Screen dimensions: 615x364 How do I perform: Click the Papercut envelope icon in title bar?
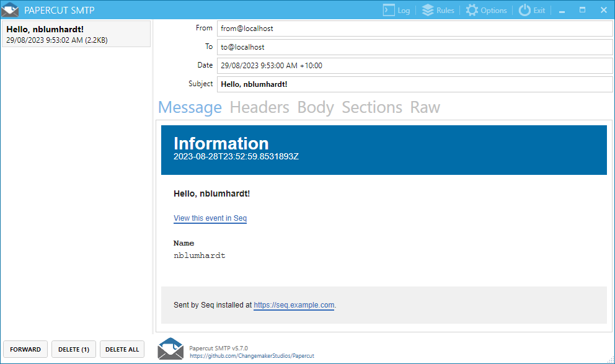point(10,10)
